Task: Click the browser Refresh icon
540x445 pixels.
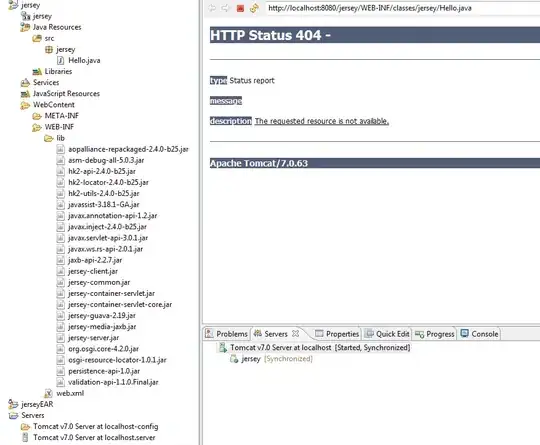Action: 254,8
